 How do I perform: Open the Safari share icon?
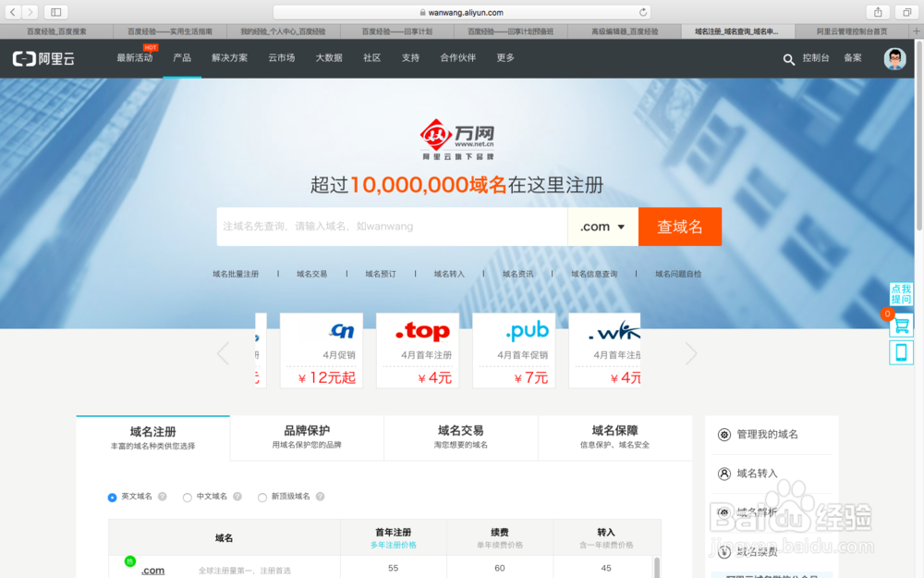tap(878, 12)
